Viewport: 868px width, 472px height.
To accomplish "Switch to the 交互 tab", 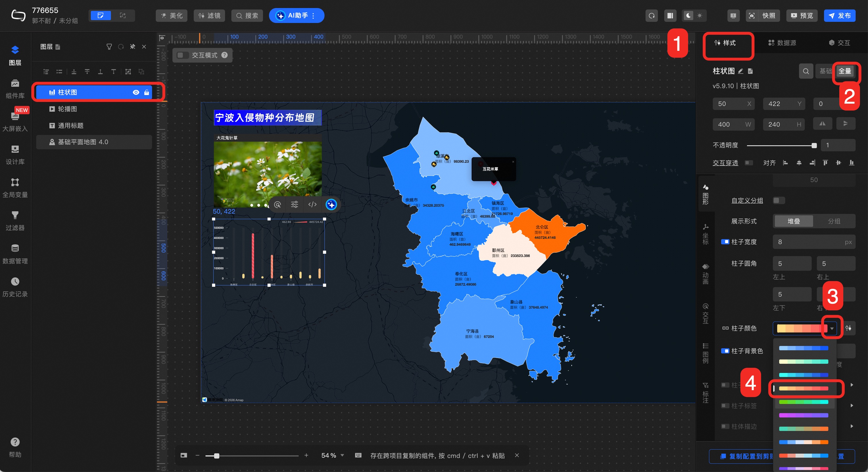I will [x=839, y=43].
